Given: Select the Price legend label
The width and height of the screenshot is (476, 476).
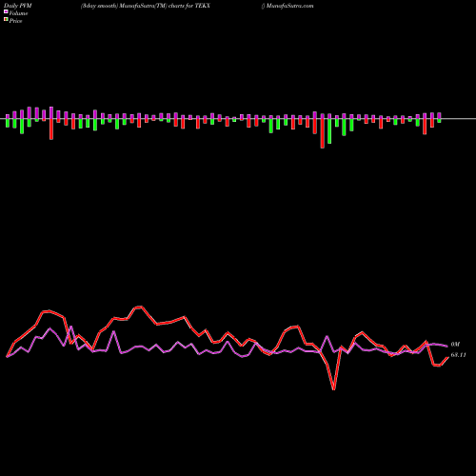Looking at the screenshot, I should (x=15, y=21).
